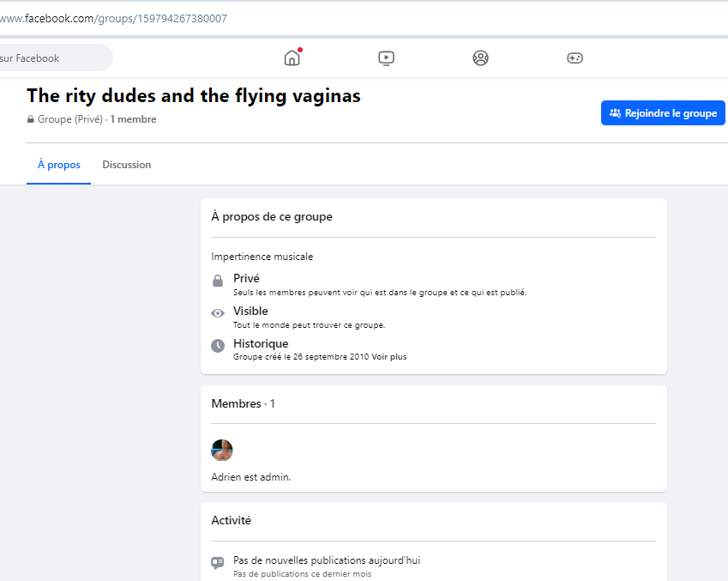Click the small lock icon before Groupe (Privé)
This screenshot has width=728, height=581.
31,120
